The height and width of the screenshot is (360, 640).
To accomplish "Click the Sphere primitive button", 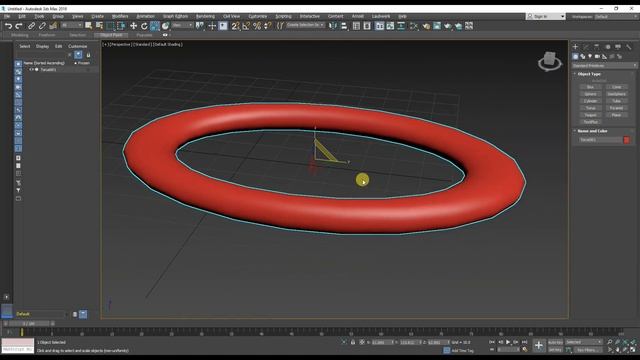I will click(x=591, y=94).
